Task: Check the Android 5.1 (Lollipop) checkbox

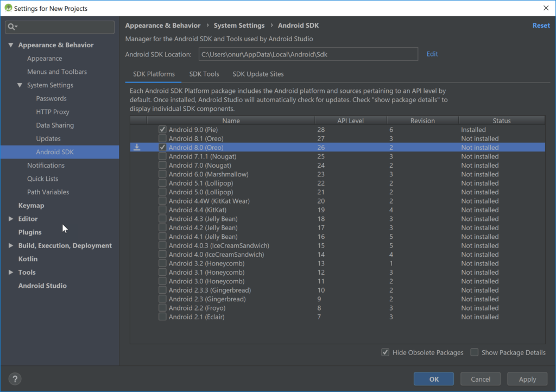Action: point(162,183)
